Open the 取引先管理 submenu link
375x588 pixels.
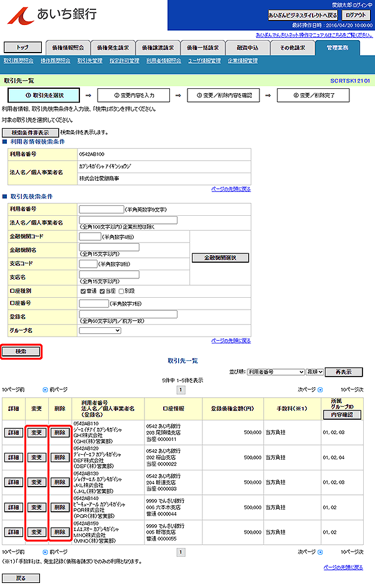[x=90, y=61]
